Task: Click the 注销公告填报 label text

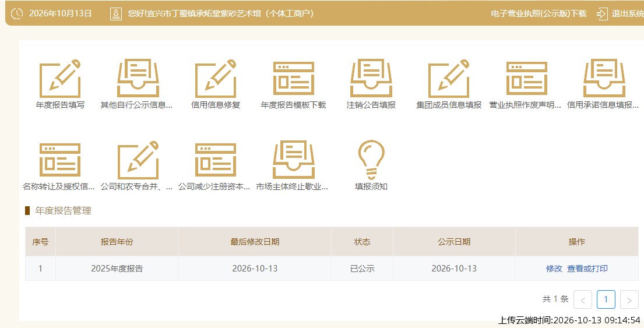Action: pyautogui.click(x=371, y=105)
